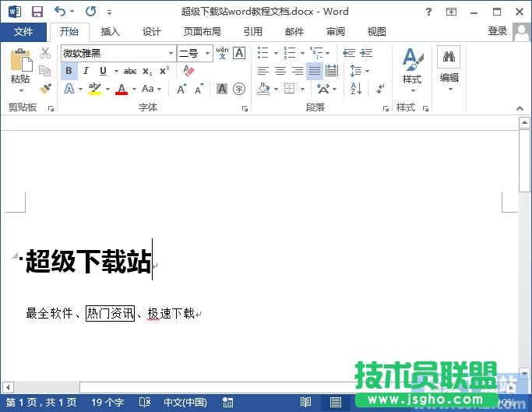Center align the paragraph text
Image resolution: width=532 pixels, height=412 pixels.
[280, 71]
